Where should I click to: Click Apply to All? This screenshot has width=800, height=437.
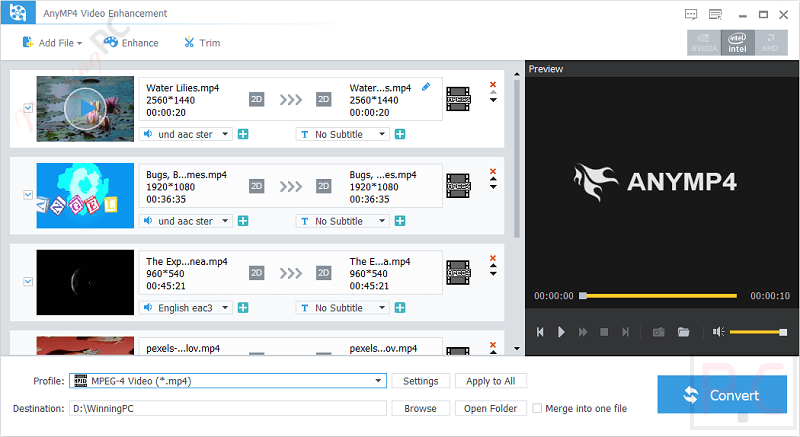click(490, 381)
